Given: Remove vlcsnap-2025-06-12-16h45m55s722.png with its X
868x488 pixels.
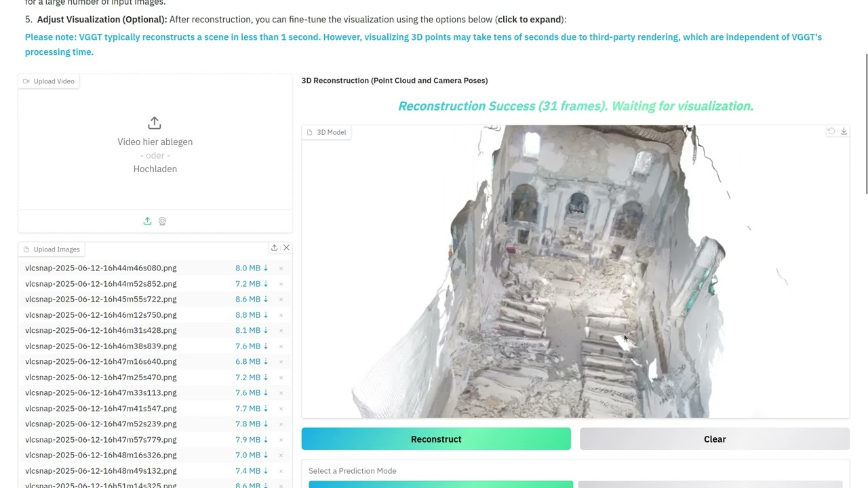Looking at the screenshot, I should point(281,300).
